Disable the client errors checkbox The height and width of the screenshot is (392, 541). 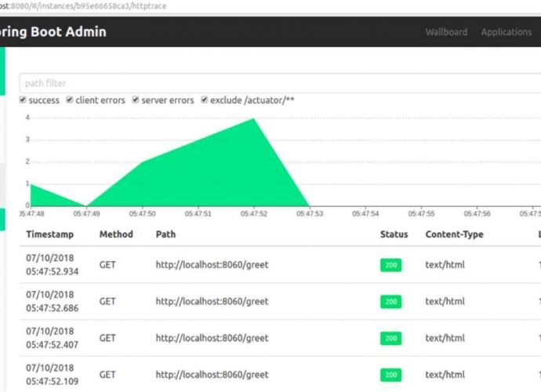click(x=70, y=100)
